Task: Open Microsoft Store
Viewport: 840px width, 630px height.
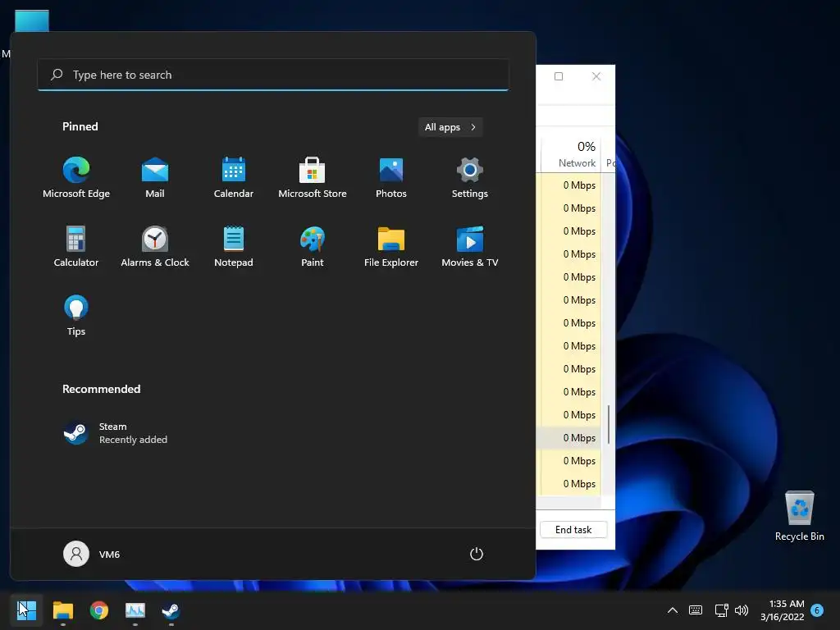Action: pos(313,178)
